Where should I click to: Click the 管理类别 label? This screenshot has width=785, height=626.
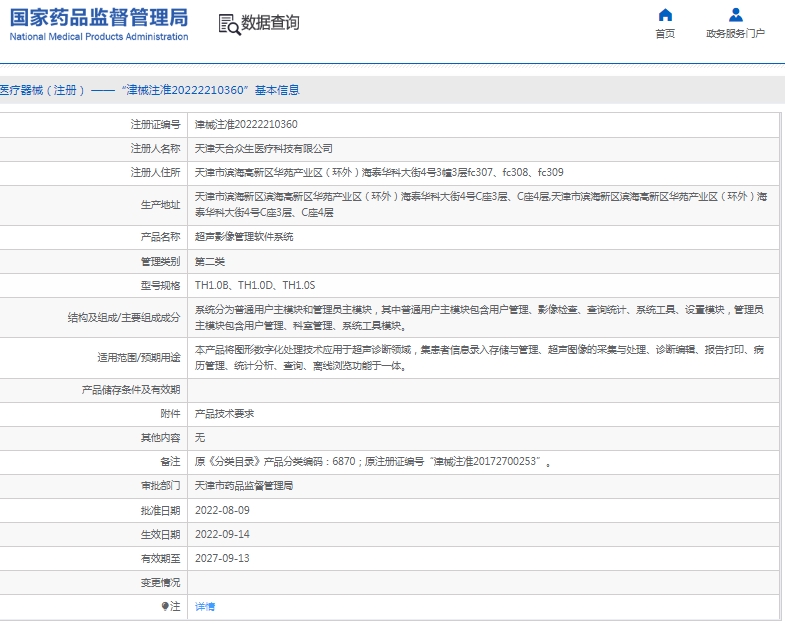click(x=160, y=261)
